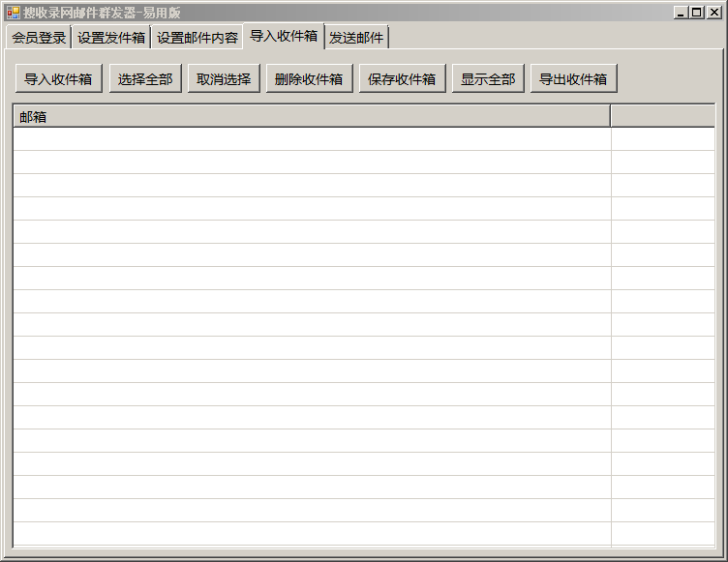
Task: Click the 删除收件箱 button
Action: 309,79
